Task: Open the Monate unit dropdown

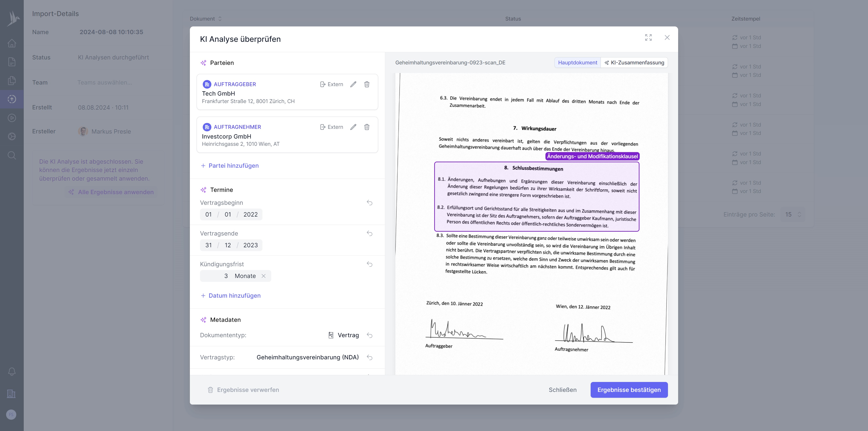Action: [245, 276]
